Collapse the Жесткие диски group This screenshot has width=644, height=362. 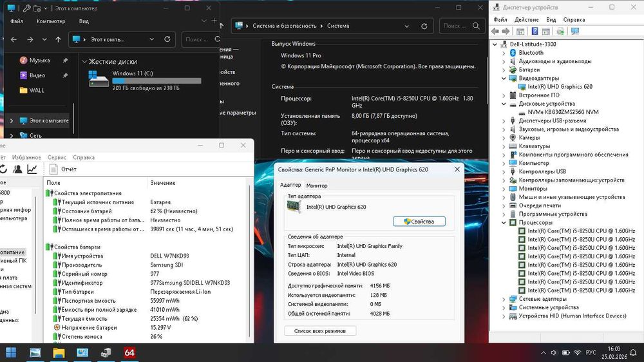(x=84, y=62)
